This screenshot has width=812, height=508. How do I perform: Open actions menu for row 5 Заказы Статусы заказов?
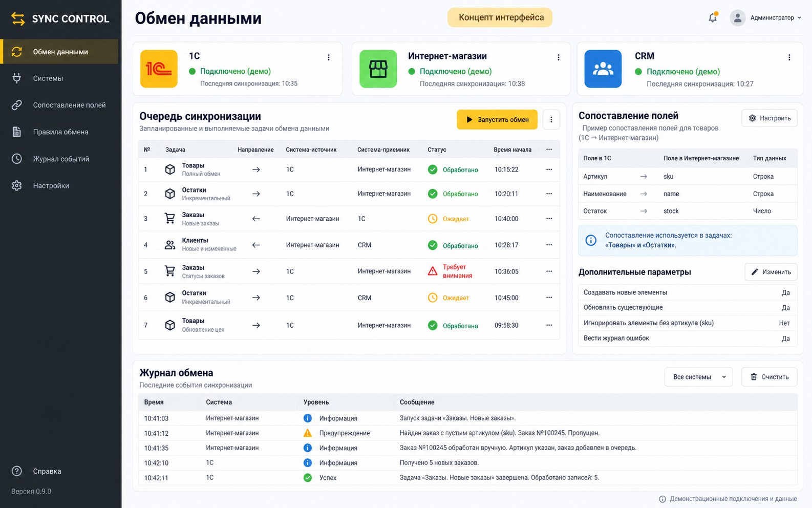549,271
